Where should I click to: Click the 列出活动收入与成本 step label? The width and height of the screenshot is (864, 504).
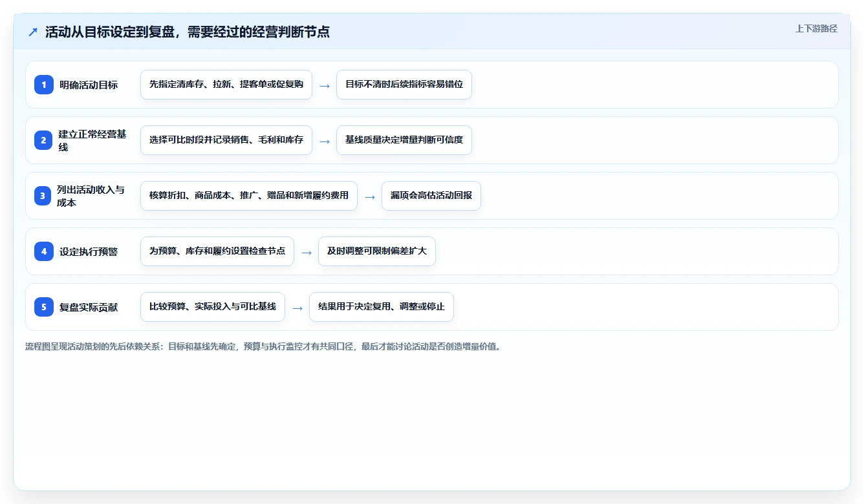tap(91, 196)
